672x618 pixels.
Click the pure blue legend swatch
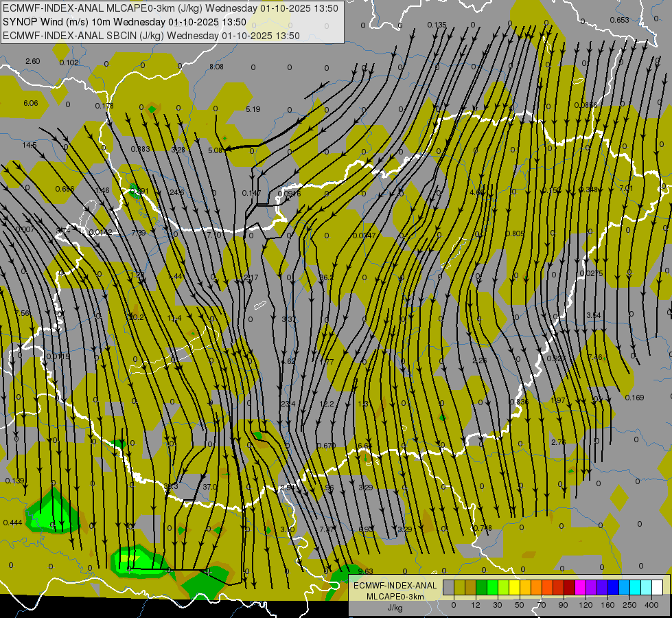click(613, 587)
